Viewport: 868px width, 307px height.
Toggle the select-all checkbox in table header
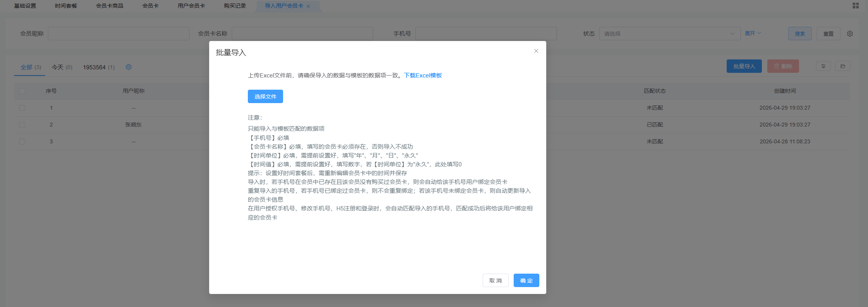[22, 91]
